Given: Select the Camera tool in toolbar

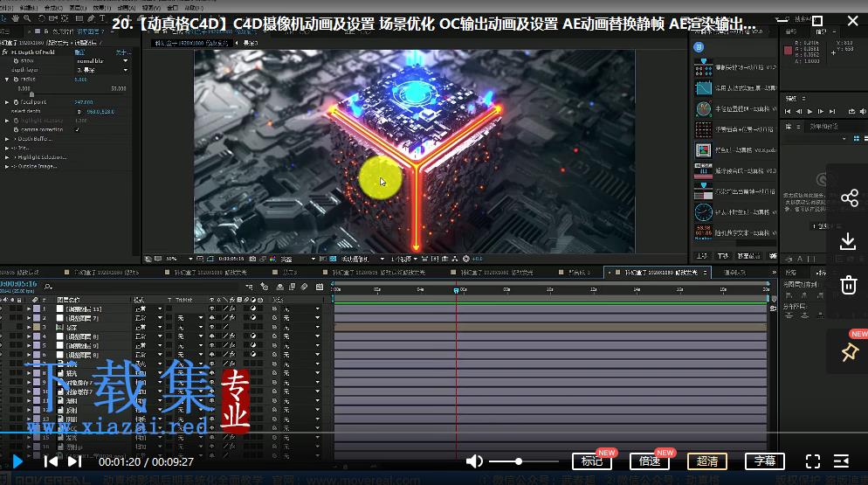Looking at the screenshot, I should coord(52,18).
